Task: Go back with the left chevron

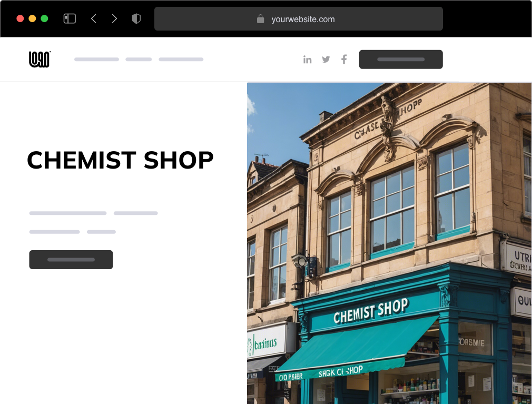Action: pos(94,18)
